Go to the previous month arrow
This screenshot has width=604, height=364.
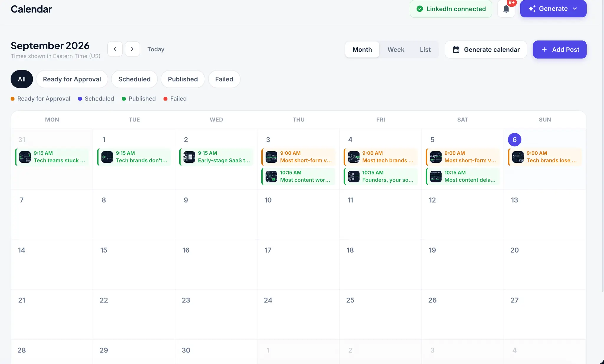click(115, 49)
